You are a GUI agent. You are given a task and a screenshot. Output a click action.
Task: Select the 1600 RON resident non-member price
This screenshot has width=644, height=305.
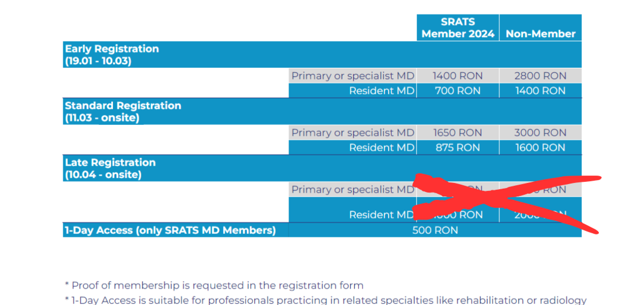541,147
